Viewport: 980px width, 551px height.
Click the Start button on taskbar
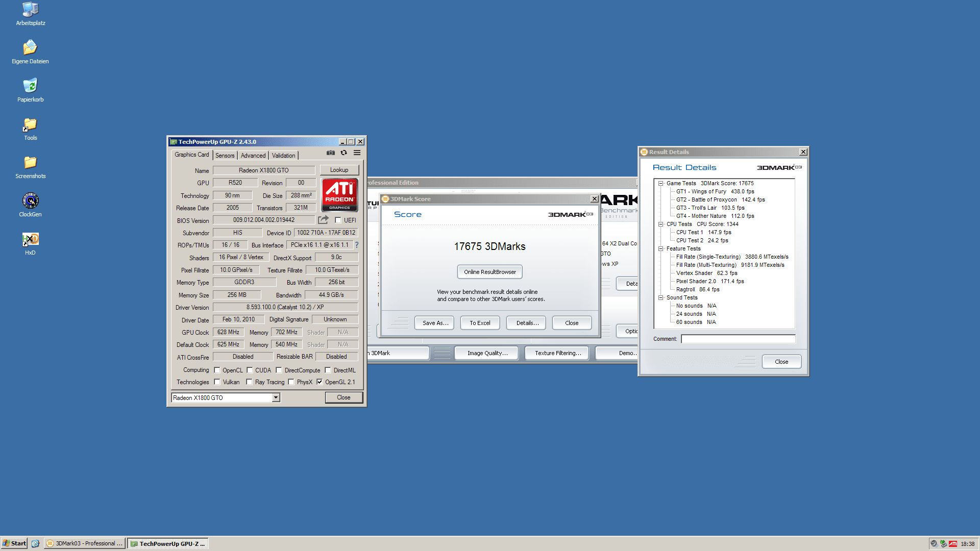point(14,543)
